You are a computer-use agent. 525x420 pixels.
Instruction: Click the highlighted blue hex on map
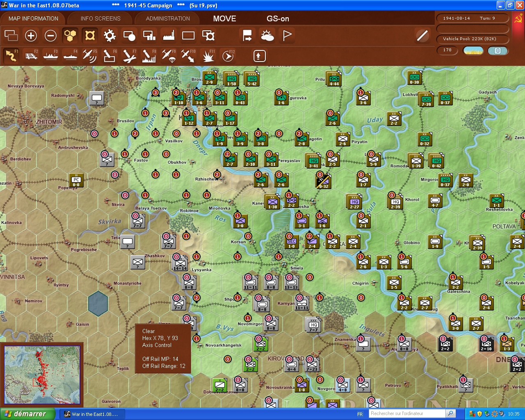(x=98, y=303)
